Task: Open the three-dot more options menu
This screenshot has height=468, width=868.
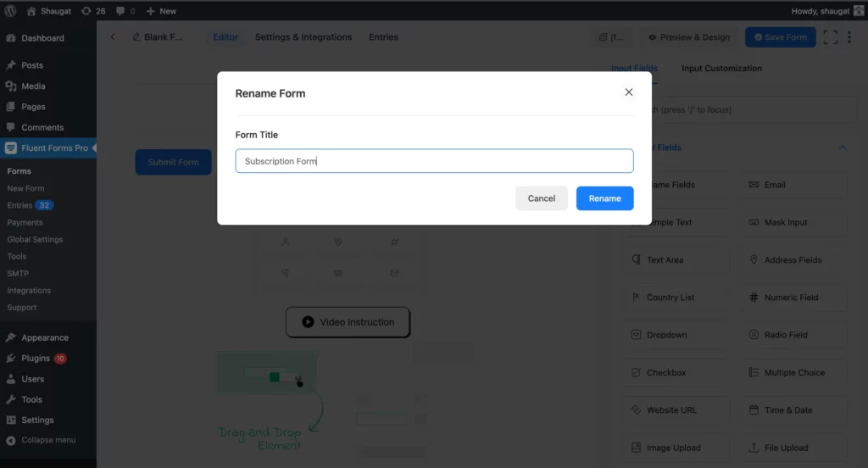Action: (849, 37)
